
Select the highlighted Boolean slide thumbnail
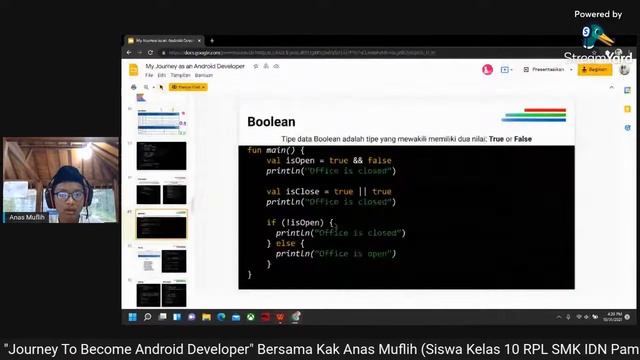point(162,224)
